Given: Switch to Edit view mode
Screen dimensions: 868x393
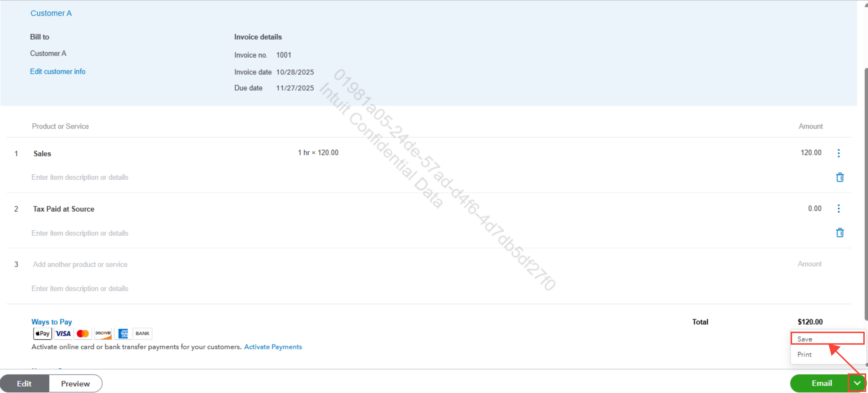Looking at the screenshot, I should pos(24,384).
